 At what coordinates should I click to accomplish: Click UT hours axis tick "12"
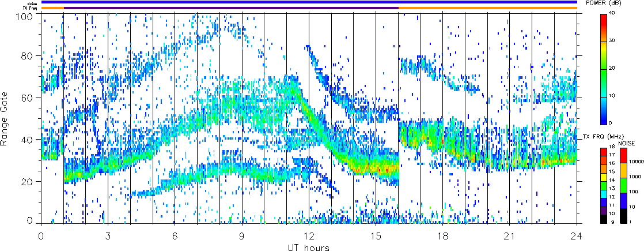pyautogui.click(x=309, y=236)
